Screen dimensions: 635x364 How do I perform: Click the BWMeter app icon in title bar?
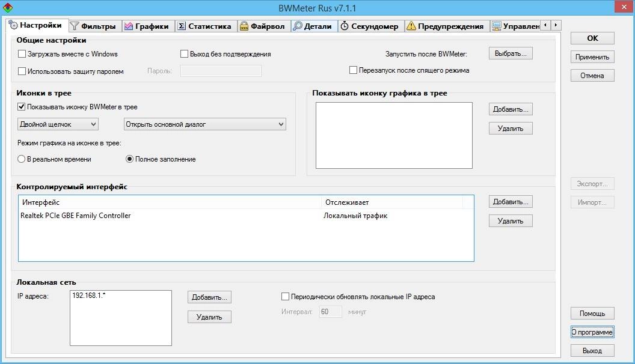7,7
